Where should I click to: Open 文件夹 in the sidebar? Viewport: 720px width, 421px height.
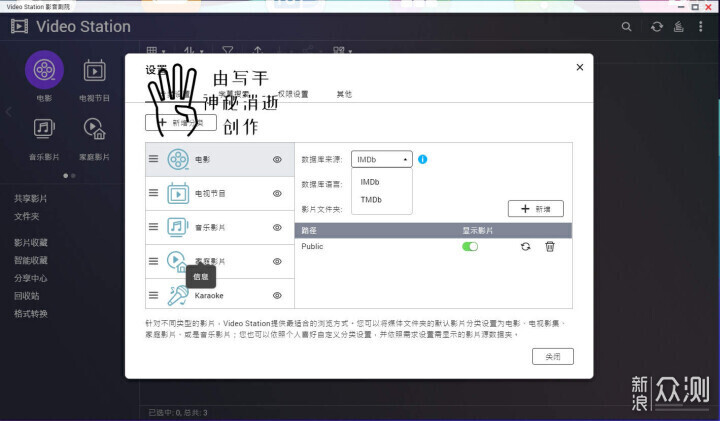click(26, 216)
